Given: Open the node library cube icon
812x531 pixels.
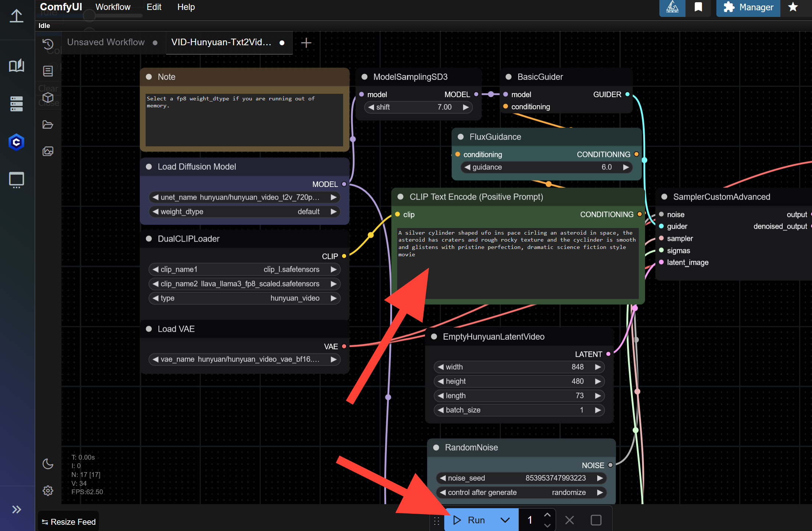Looking at the screenshot, I should click(x=48, y=98).
